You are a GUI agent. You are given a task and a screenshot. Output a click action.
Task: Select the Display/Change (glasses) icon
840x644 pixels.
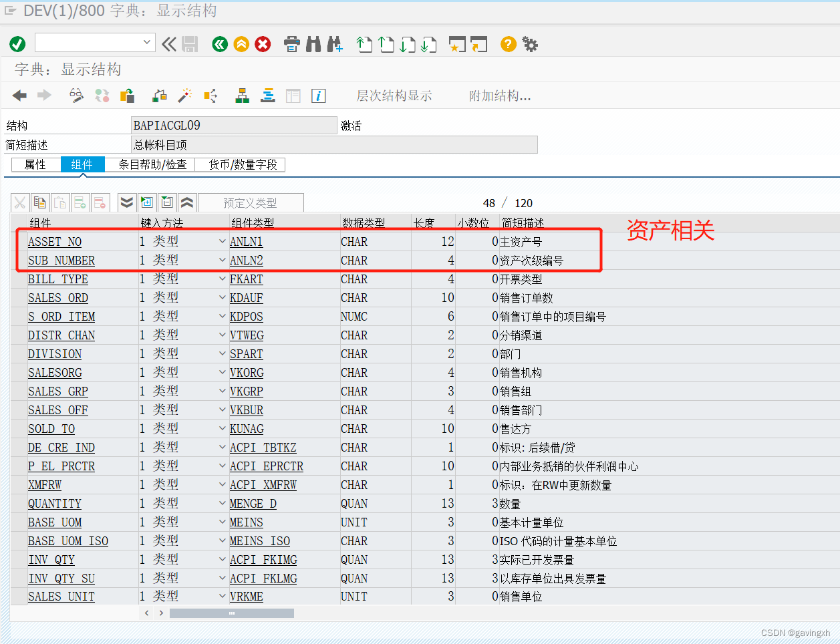[76, 96]
